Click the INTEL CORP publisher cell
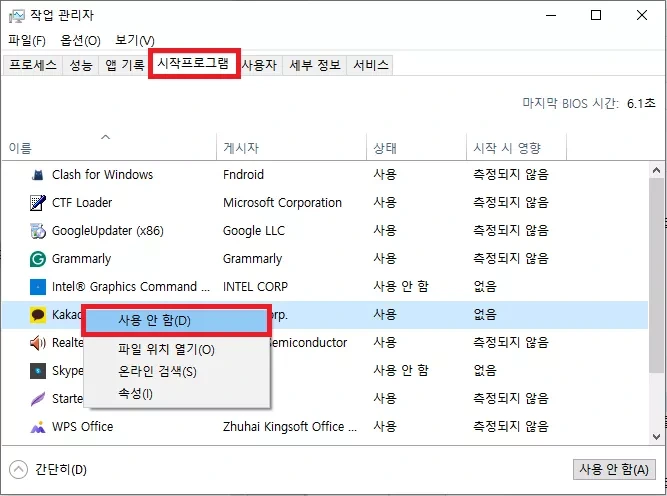This screenshot has width=667, height=496. (255, 287)
